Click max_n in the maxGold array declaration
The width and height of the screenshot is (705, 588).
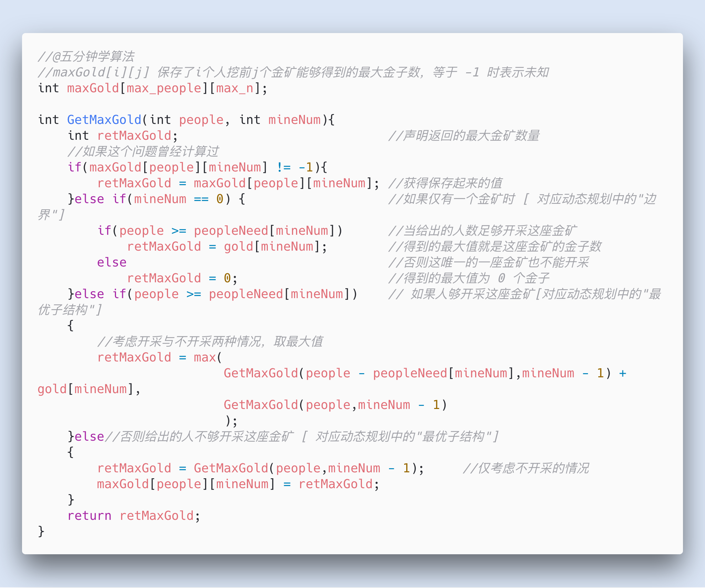[x=235, y=88]
